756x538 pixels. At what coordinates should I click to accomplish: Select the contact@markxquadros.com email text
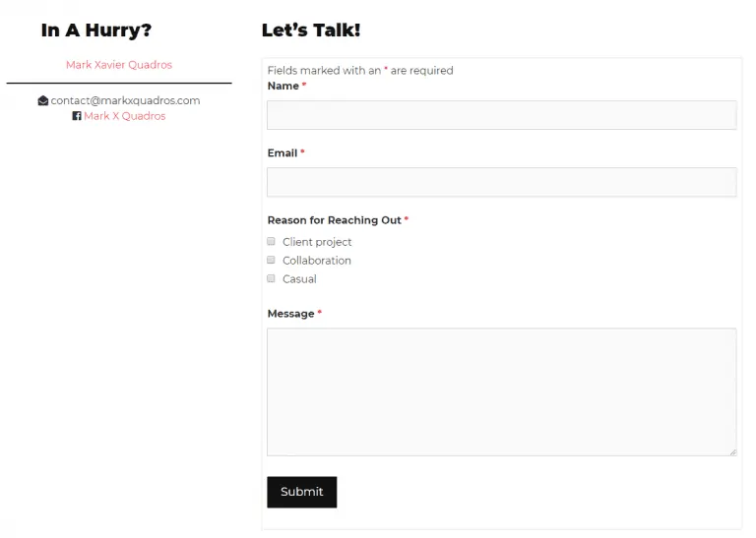125,100
